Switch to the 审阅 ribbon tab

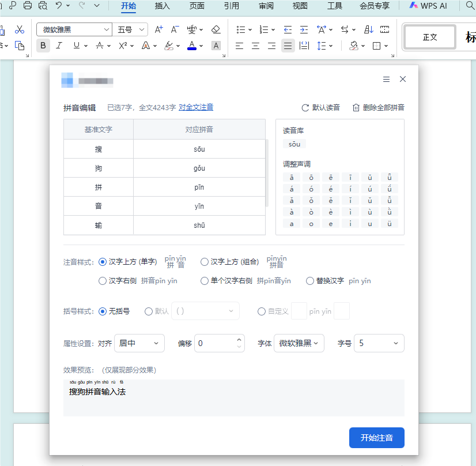click(266, 6)
